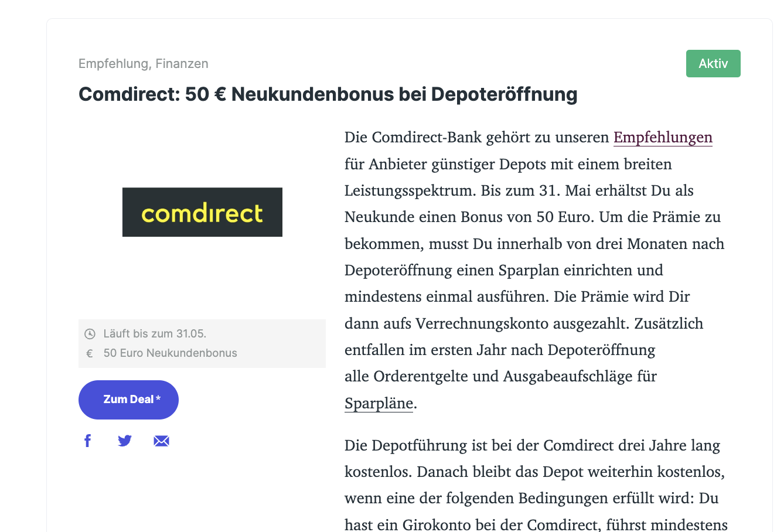The height and width of the screenshot is (532, 777).
Task: Share the deal via email icon
Action: [x=162, y=441]
